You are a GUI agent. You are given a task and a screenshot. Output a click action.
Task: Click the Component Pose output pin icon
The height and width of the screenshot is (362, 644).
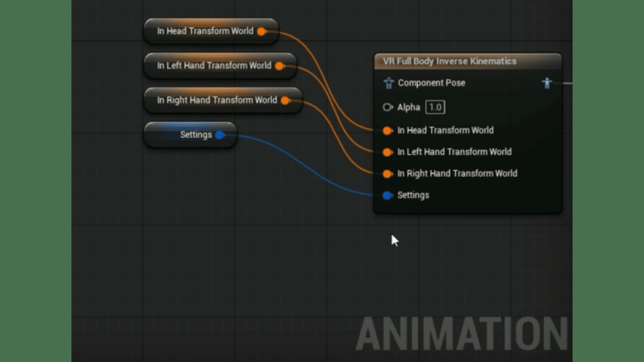(547, 83)
